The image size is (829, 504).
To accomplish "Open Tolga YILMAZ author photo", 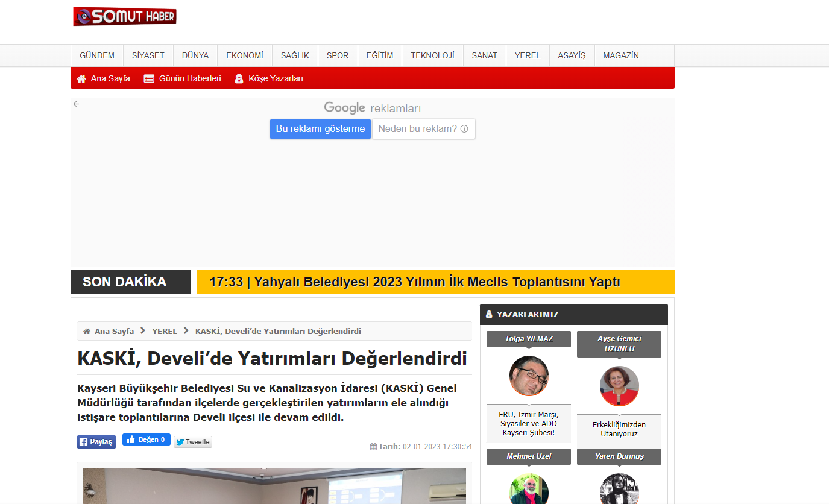I will click(x=529, y=376).
